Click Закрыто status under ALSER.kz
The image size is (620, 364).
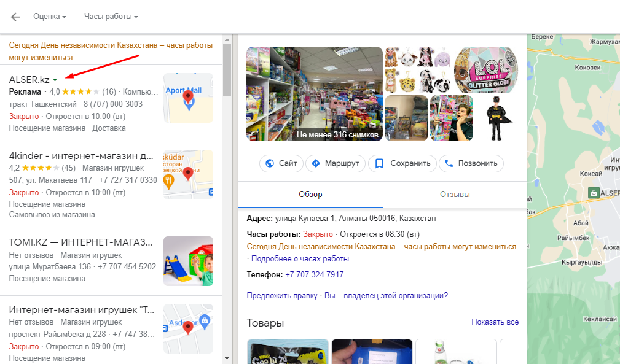click(24, 117)
